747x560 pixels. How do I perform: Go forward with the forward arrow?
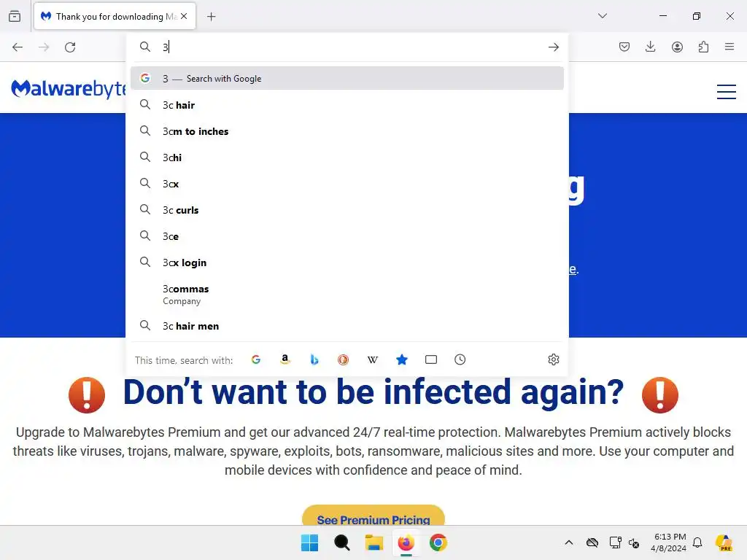point(44,47)
